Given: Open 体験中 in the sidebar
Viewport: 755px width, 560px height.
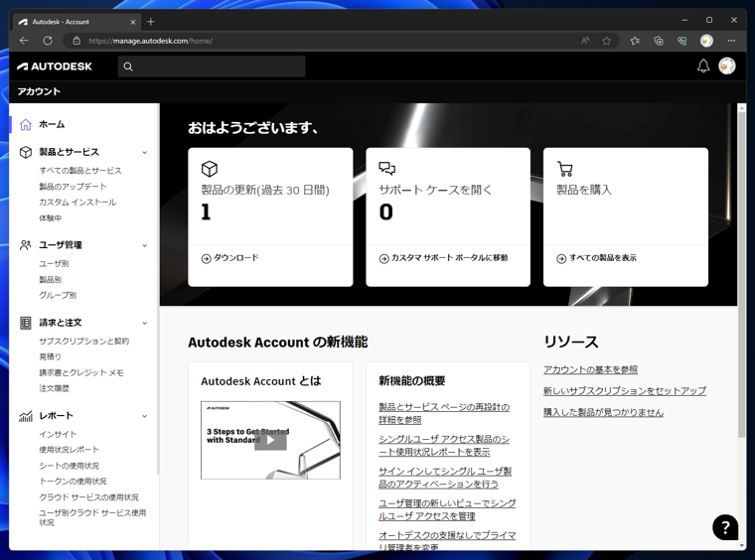Looking at the screenshot, I should (51, 218).
